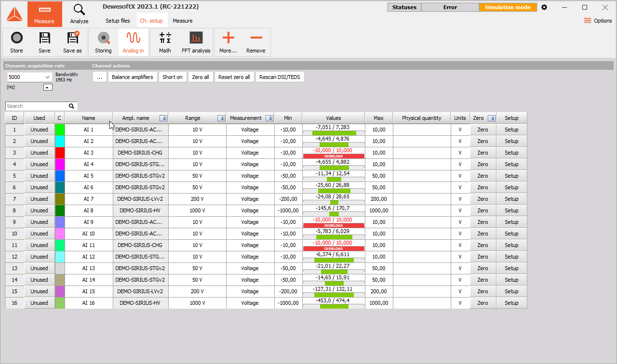Click Setup button for AI 15
This screenshot has width=617, height=364.
[511, 291]
